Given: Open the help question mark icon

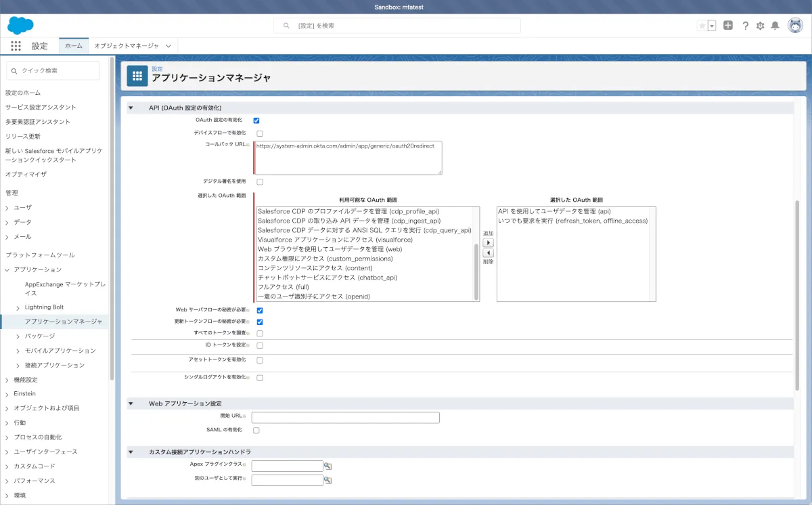Looking at the screenshot, I should pos(745,26).
